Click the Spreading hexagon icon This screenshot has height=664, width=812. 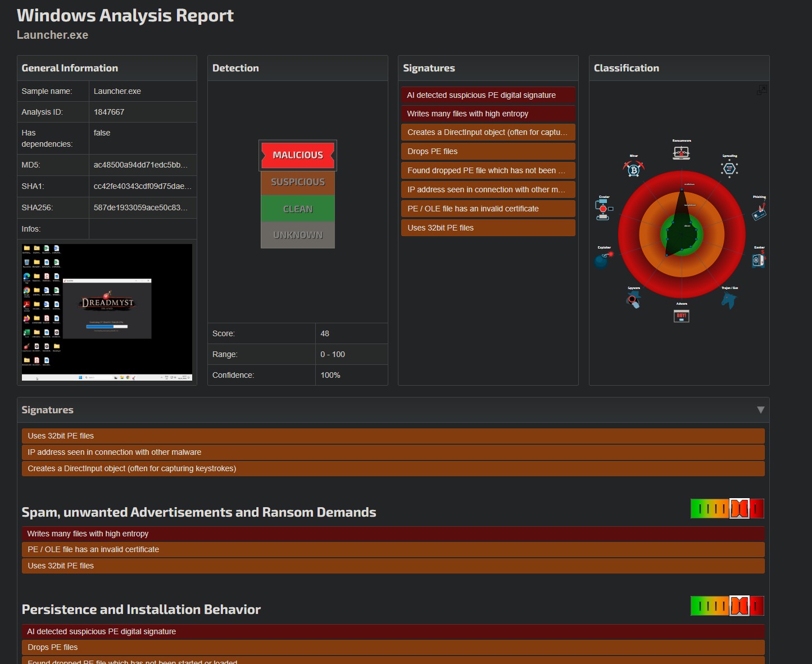point(729,169)
